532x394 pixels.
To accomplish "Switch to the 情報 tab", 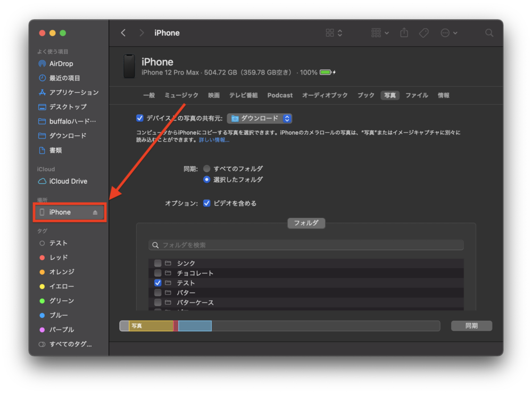I will click(444, 95).
